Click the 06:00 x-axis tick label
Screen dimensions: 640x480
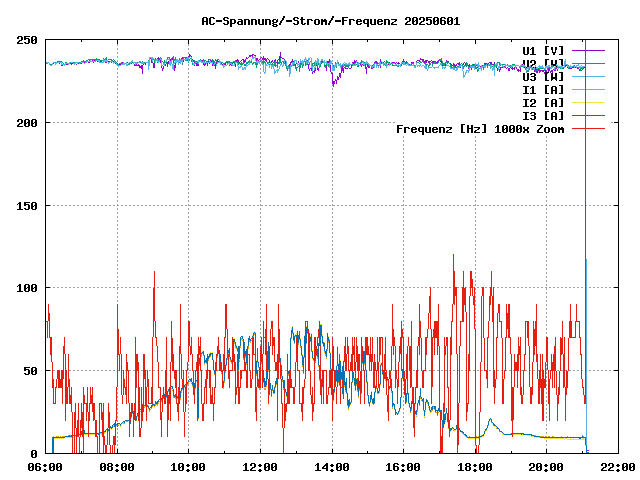(x=46, y=467)
